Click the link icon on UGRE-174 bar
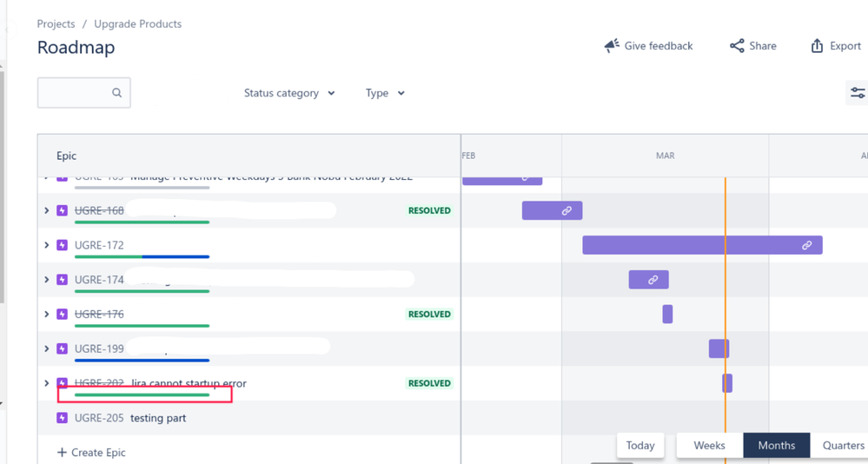 653,280
